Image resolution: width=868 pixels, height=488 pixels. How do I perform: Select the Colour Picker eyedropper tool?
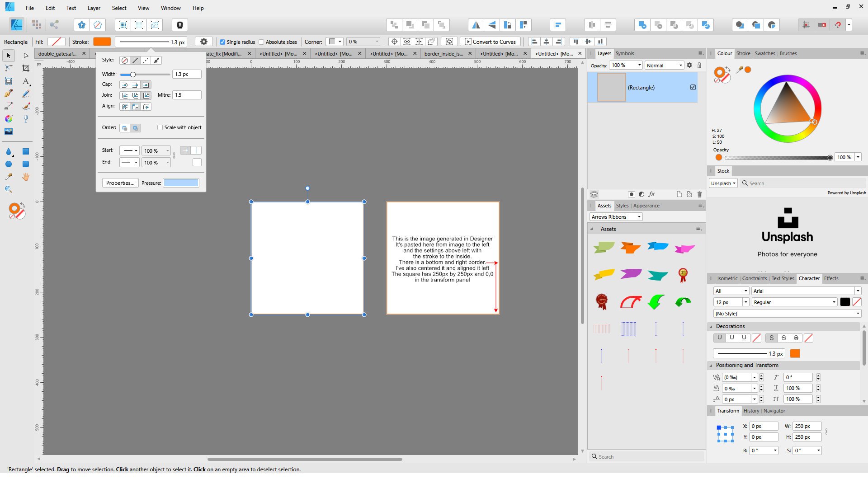pos(9,177)
